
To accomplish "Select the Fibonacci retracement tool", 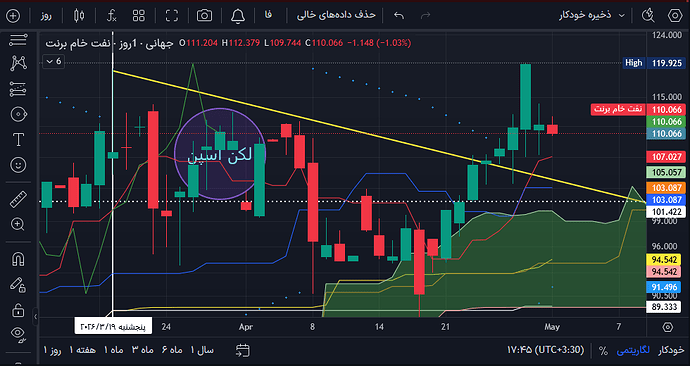I will (x=18, y=89).
